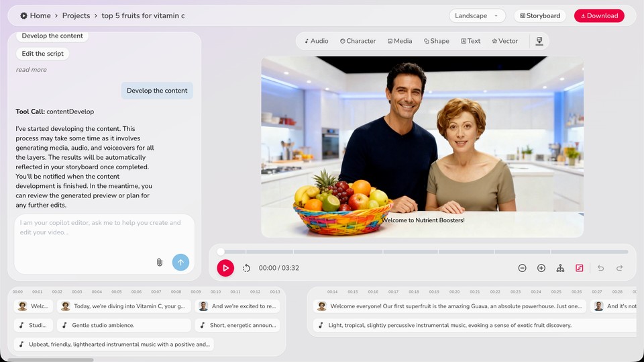Play the video preview
644x362 pixels.
click(225, 268)
